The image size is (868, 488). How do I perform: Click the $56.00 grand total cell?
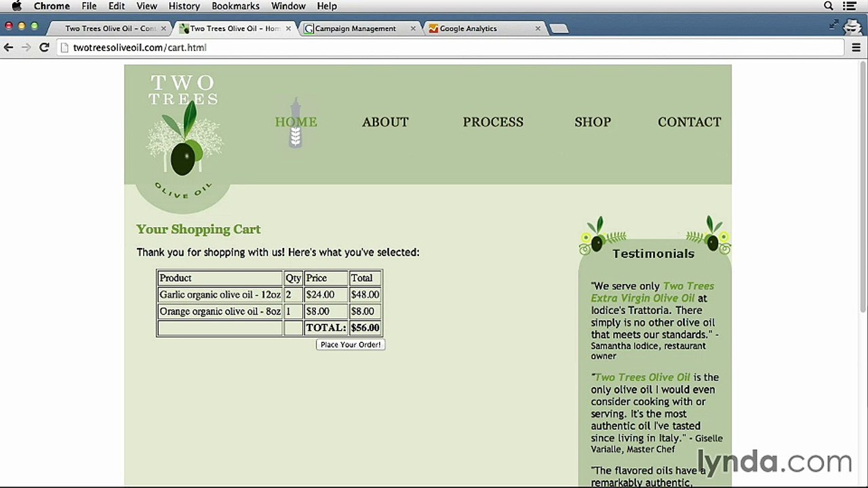tap(366, 328)
